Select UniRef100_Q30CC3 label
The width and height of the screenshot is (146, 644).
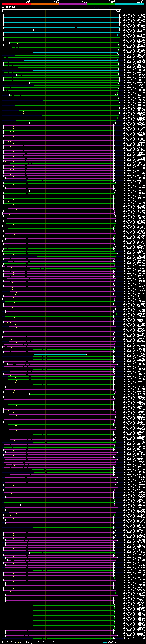tap(134, 52)
